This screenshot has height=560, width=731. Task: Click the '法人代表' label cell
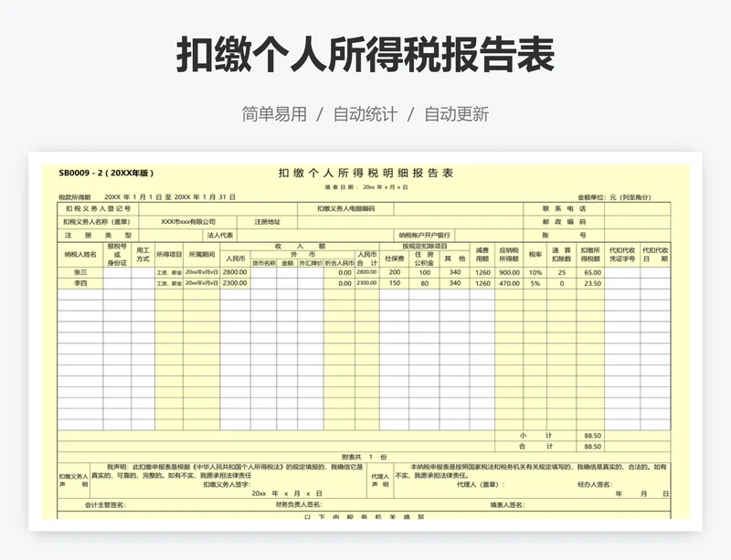[220, 235]
